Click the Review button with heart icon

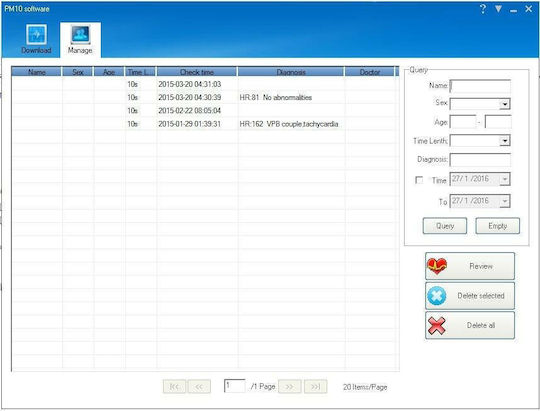[x=470, y=266]
